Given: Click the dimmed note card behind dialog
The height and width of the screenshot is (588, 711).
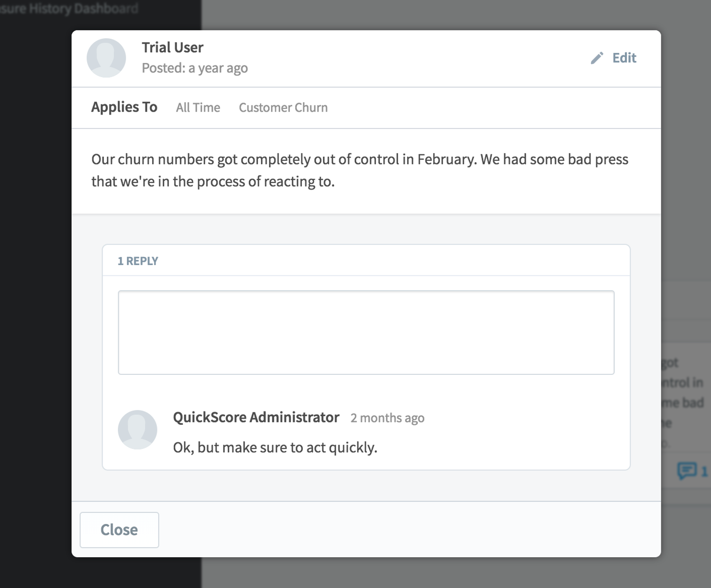Looking at the screenshot, I should [686, 392].
